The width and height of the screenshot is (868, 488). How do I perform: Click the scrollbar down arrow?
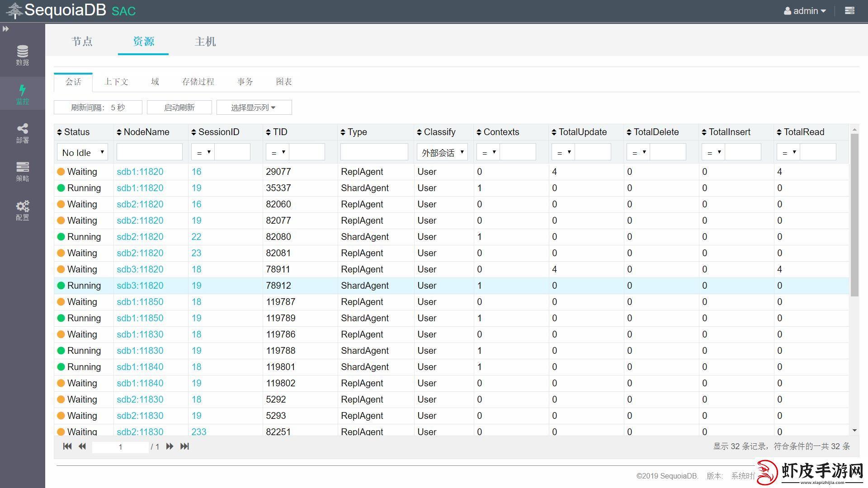pyautogui.click(x=854, y=431)
